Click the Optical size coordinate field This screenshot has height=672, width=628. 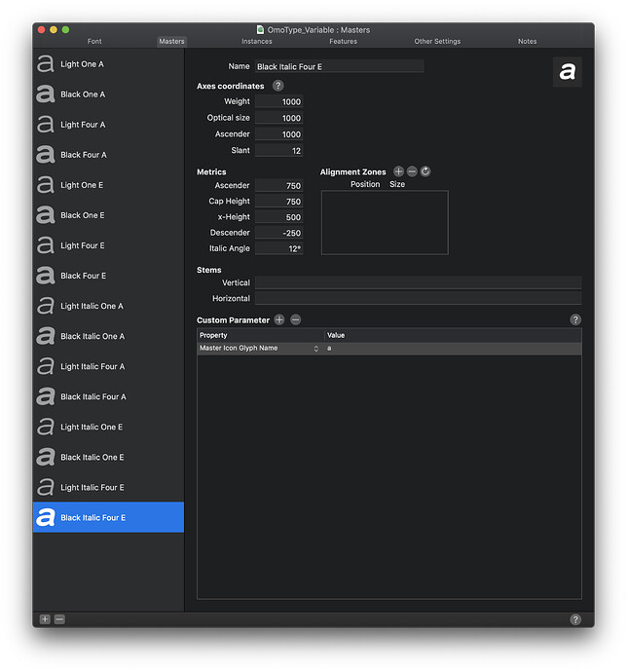(x=278, y=118)
